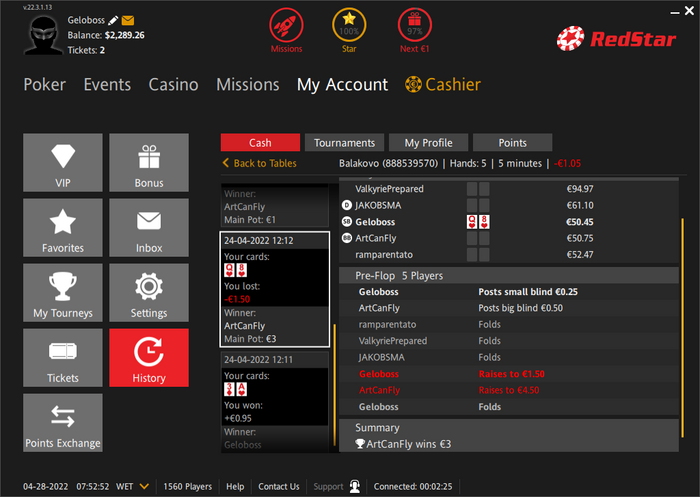Click the Back to Tables arrow icon

click(226, 163)
